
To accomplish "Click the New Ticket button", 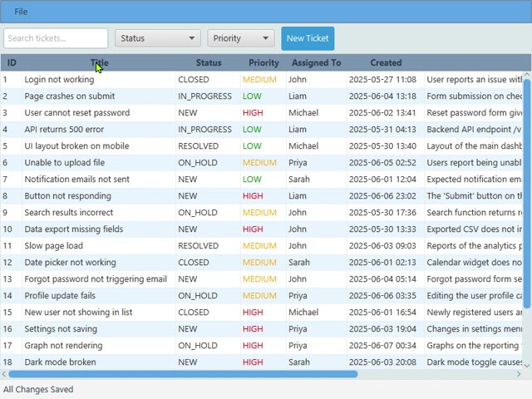I will point(308,38).
